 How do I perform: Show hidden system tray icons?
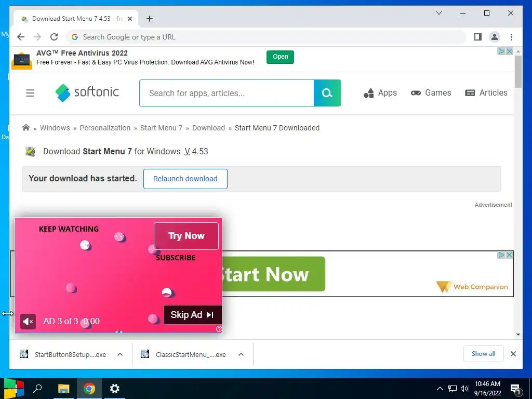440,389
